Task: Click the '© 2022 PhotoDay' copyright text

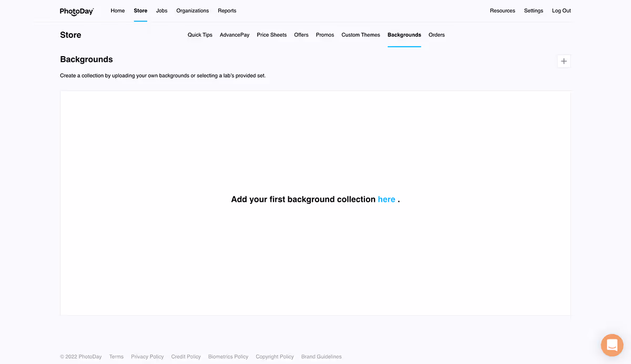Action: 81,357
